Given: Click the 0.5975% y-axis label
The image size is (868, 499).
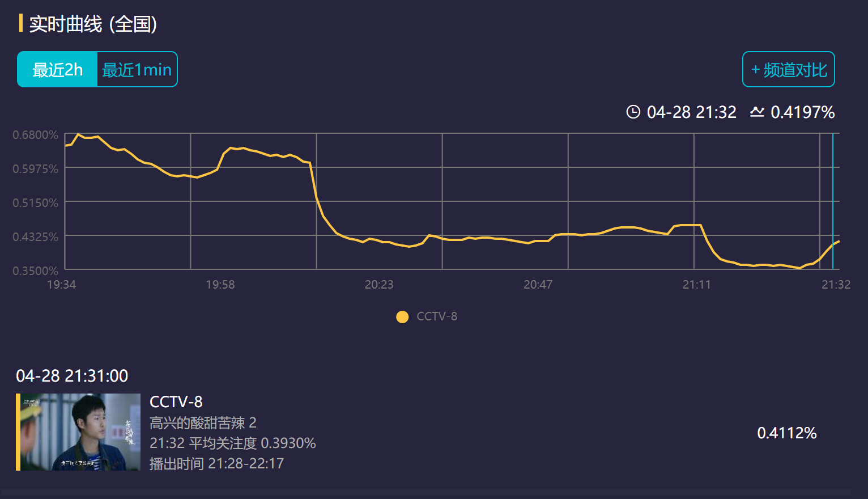Looking at the screenshot, I should [x=36, y=169].
